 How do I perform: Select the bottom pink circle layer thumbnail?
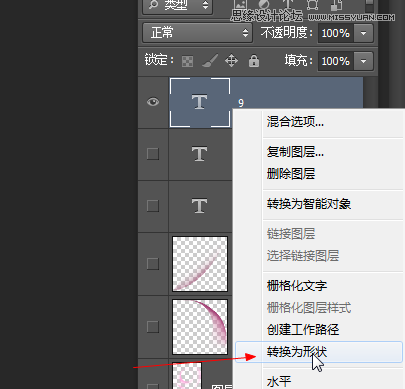click(x=187, y=376)
